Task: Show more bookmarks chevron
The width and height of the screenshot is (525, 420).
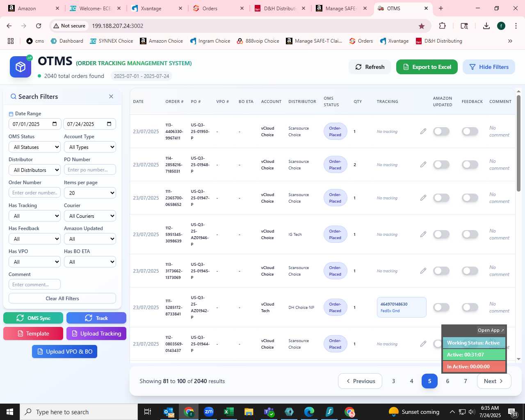Action: (510, 41)
